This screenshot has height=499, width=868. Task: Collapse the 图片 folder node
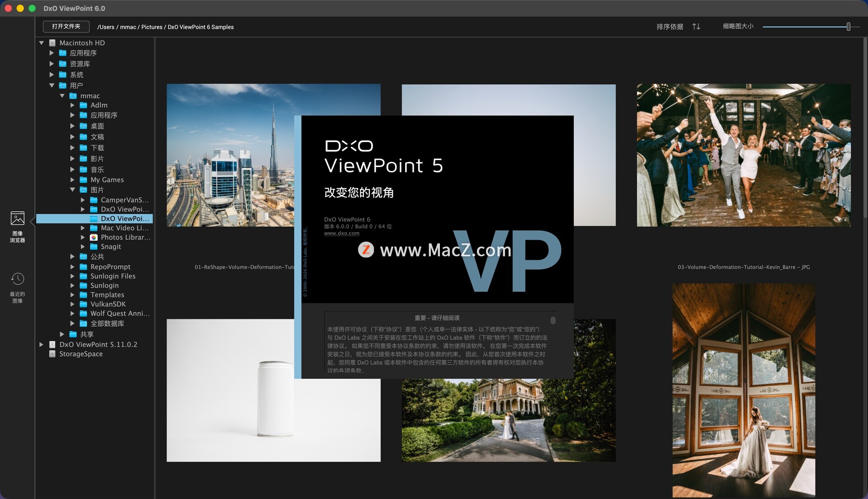tap(72, 190)
